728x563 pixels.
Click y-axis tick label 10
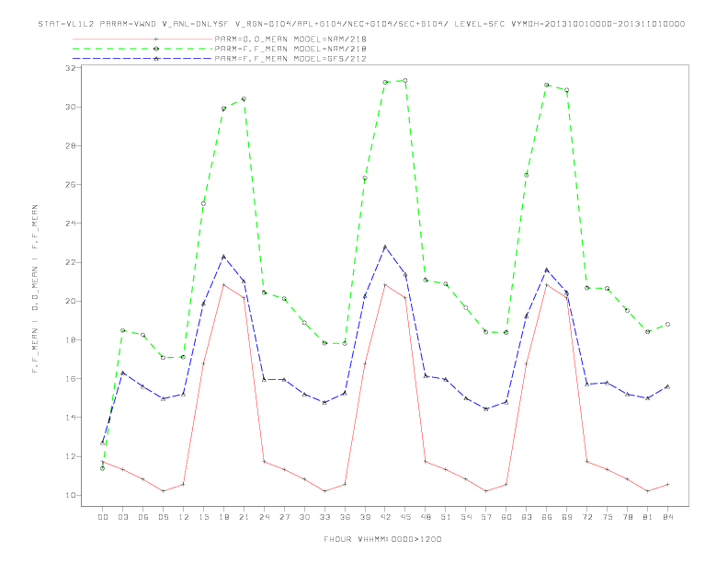tap(71, 495)
